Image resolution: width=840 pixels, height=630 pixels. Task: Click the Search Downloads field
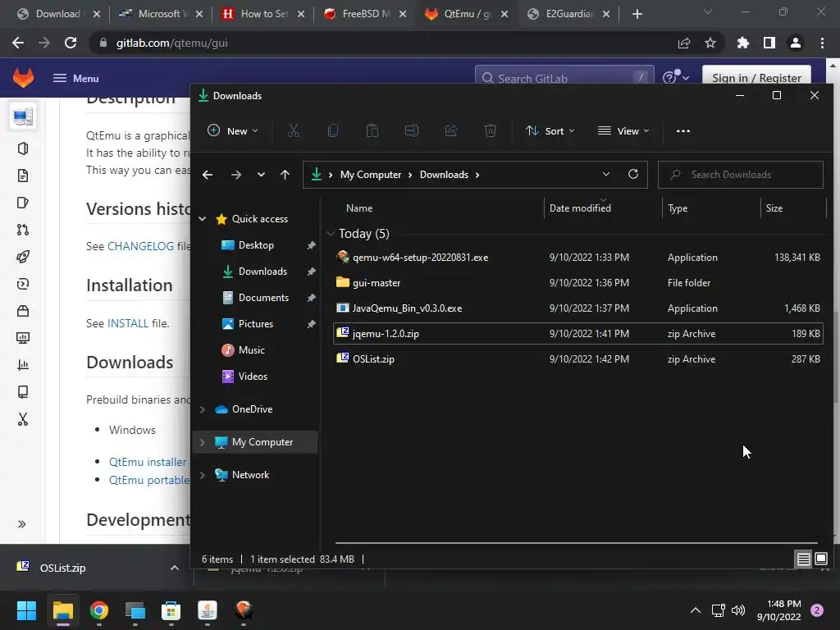[x=741, y=175]
